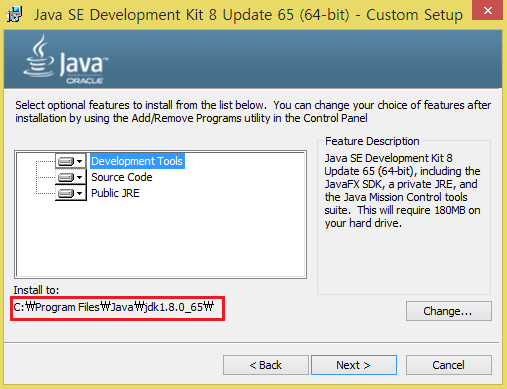Select the Source Code feature
Image resolution: width=507 pixels, height=389 pixels.
tap(122, 177)
